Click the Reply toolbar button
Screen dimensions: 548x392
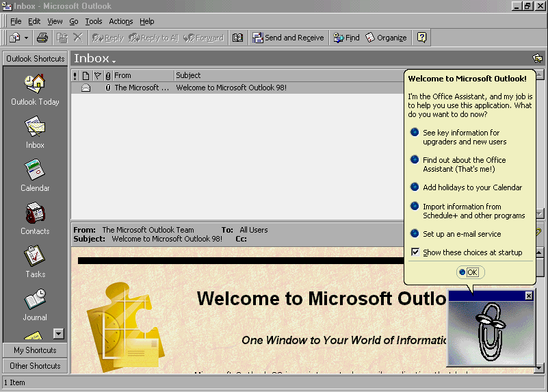[x=107, y=38]
